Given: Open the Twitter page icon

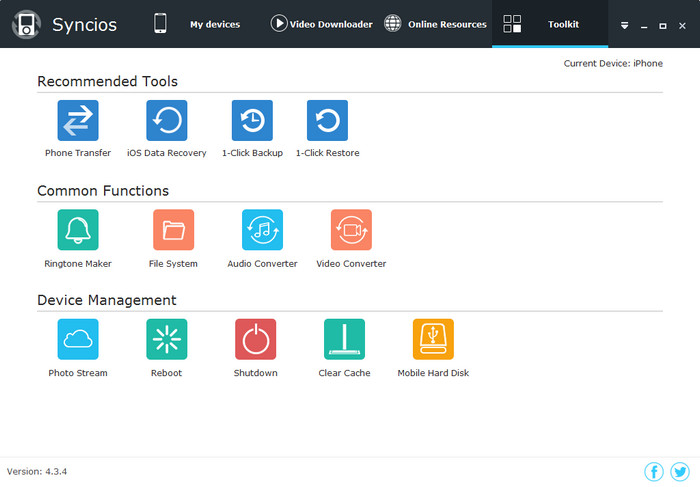Looking at the screenshot, I should coord(679,471).
